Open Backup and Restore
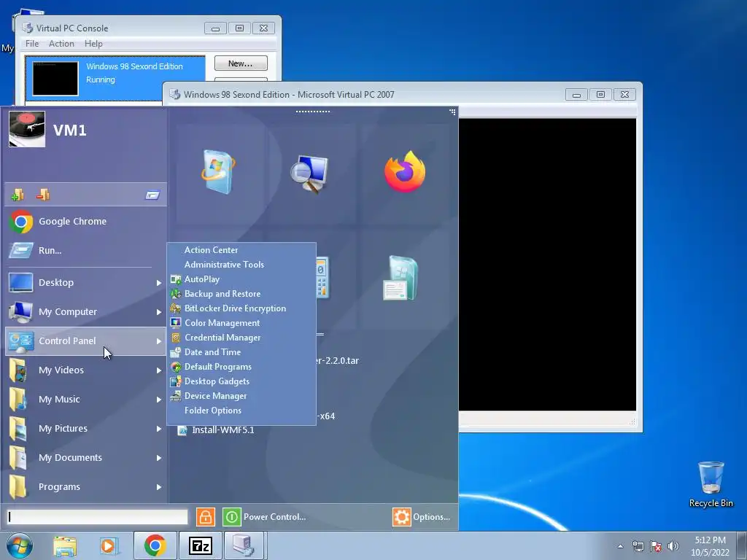Viewport: 747px width, 560px height. (241, 294)
